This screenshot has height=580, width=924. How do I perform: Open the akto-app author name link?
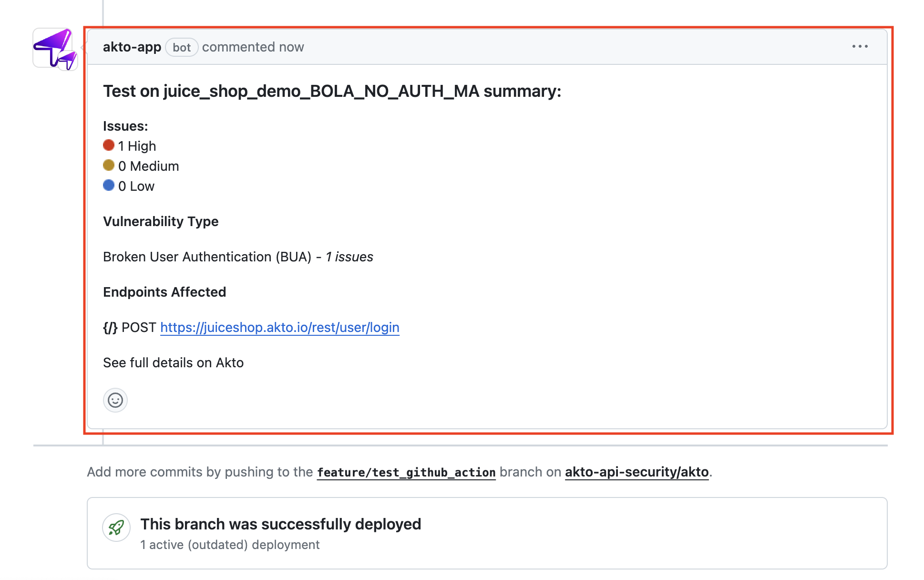pyautogui.click(x=132, y=47)
